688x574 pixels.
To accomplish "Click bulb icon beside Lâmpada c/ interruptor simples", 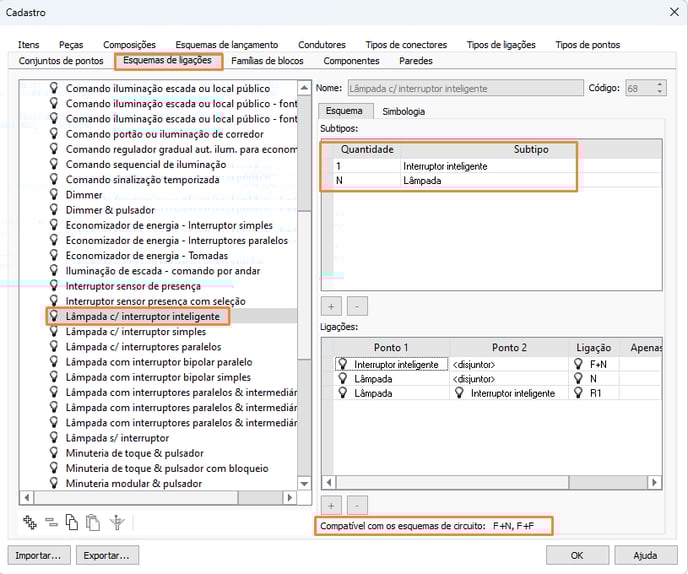I will (54, 331).
